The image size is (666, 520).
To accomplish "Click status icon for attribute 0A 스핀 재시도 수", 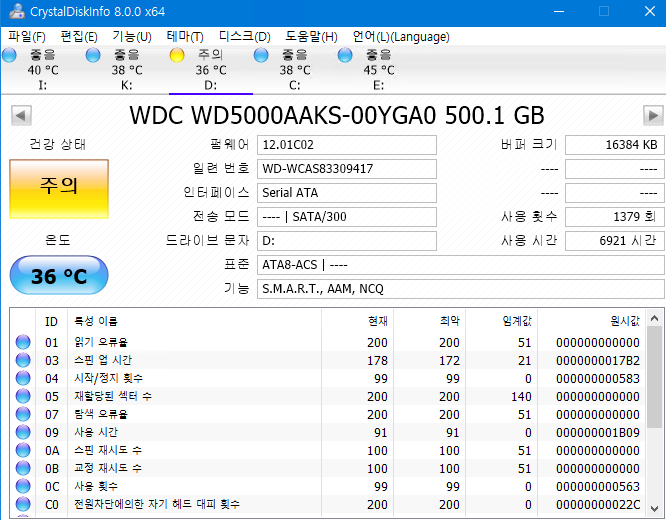I will coord(23,450).
